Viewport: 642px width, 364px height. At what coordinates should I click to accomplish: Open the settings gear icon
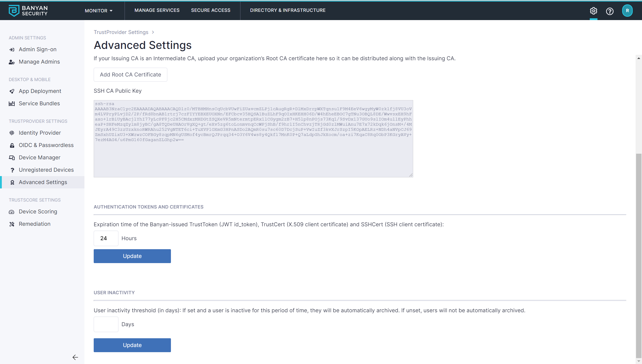(593, 11)
